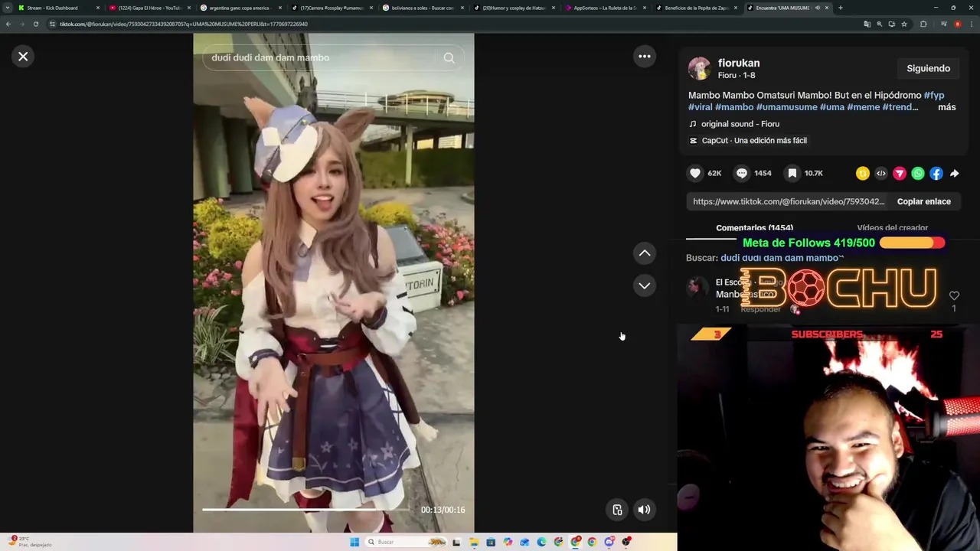Switch to AppSorteos La Ruleta tab
Screen dimensions: 980x551
[605, 8]
